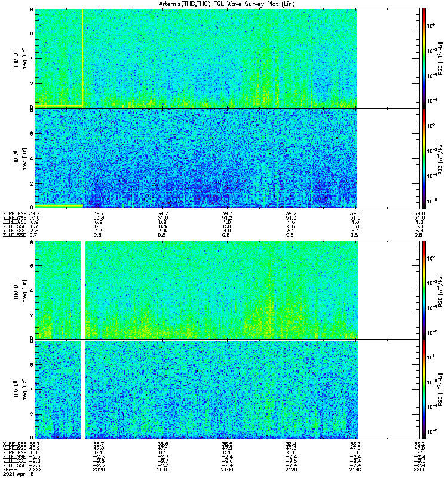Click the "hhmm" time axis label
The width and height of the screenshot is (448, 478).
(10, 470)
